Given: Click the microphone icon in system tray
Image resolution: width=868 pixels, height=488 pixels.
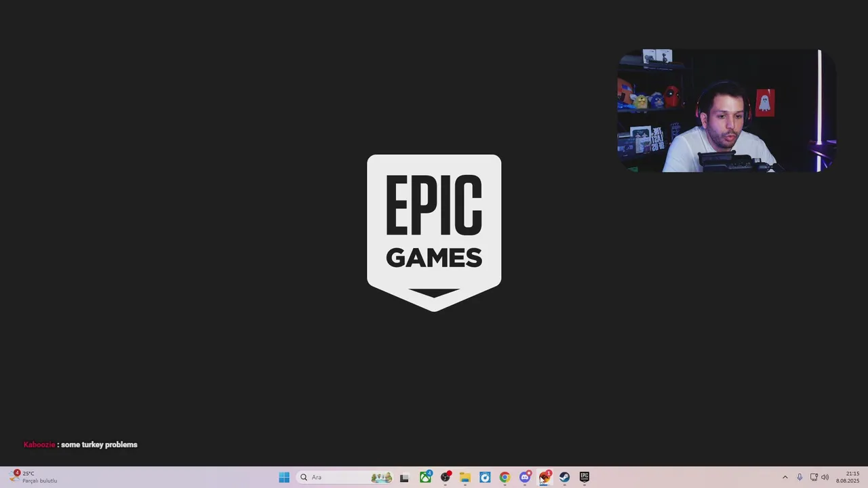Looking at the screenshot, I should point(800,477).
